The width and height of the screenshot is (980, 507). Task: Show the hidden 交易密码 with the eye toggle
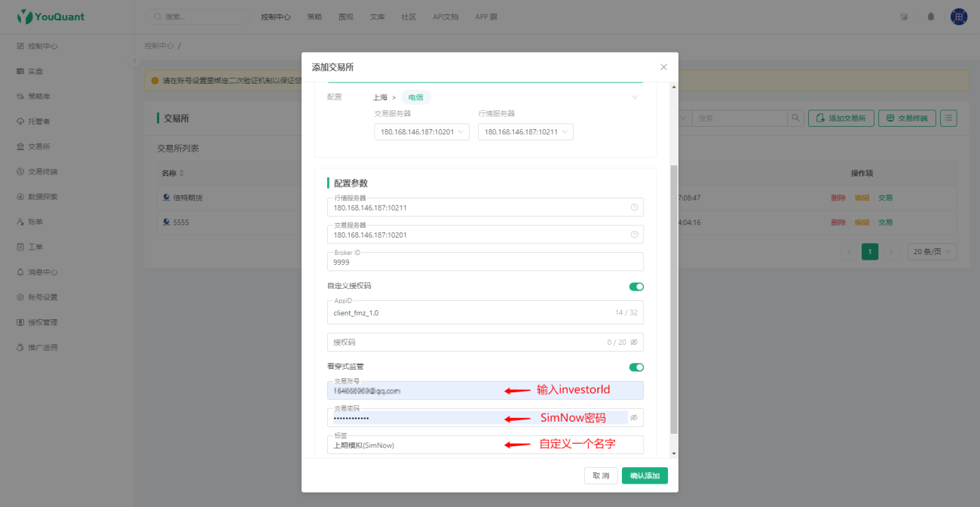[633, 417]
